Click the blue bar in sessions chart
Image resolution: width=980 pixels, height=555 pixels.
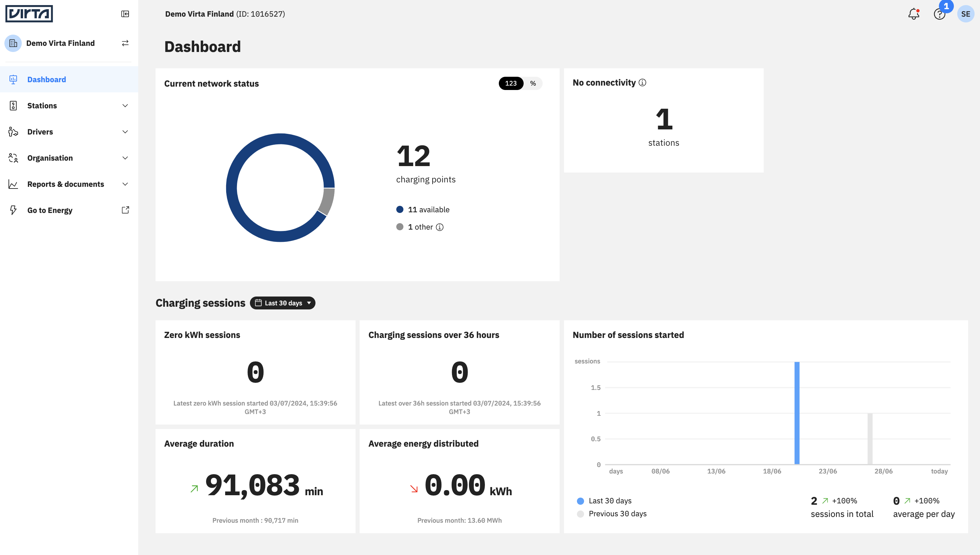coord(797,412)
